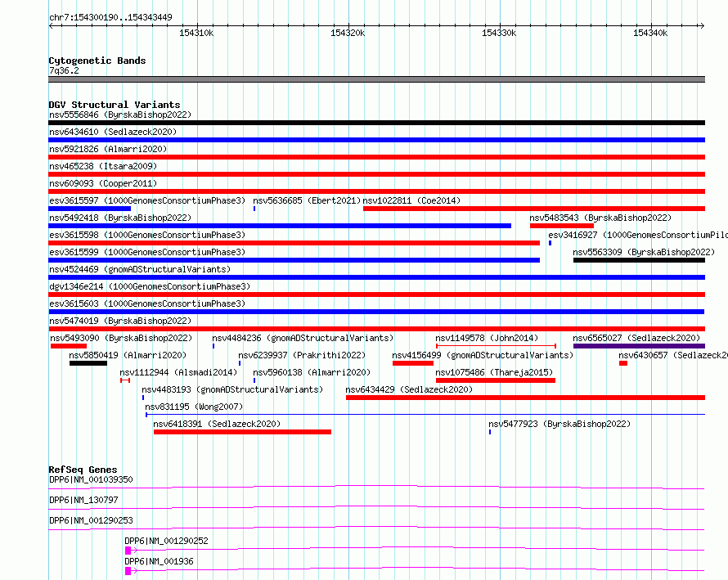
Task: Click the 154330k ruler mark
Action: 499,33
